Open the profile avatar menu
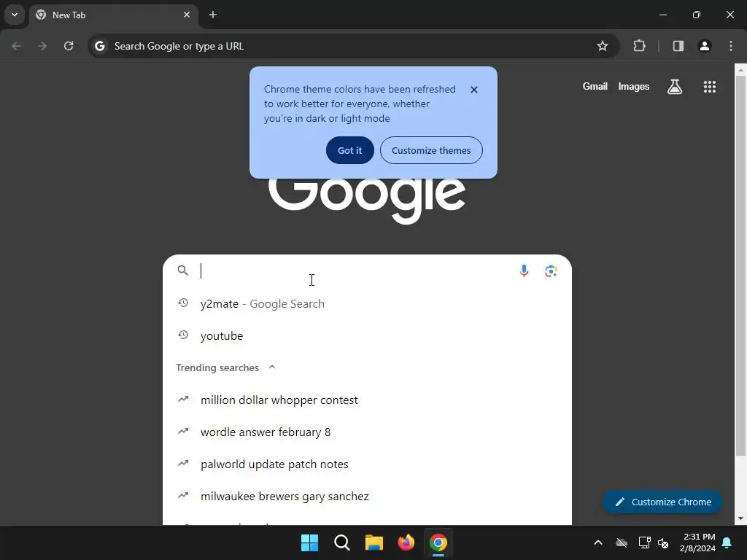The height and width of the screenshot is (560, 747). point(705,46)
